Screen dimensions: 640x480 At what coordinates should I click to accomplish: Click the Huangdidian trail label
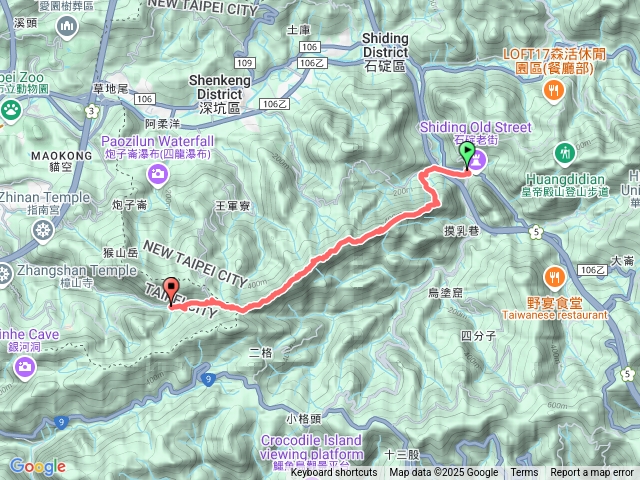[565, 184]
